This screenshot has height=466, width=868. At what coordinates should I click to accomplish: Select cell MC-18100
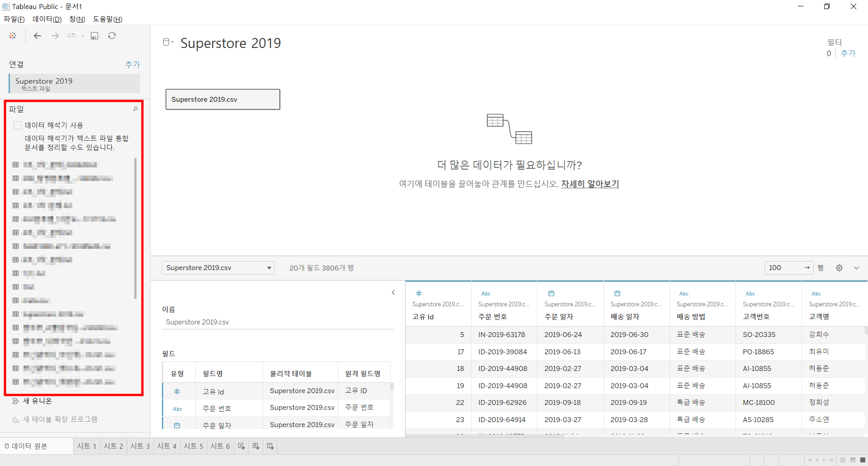pos(769,403)
